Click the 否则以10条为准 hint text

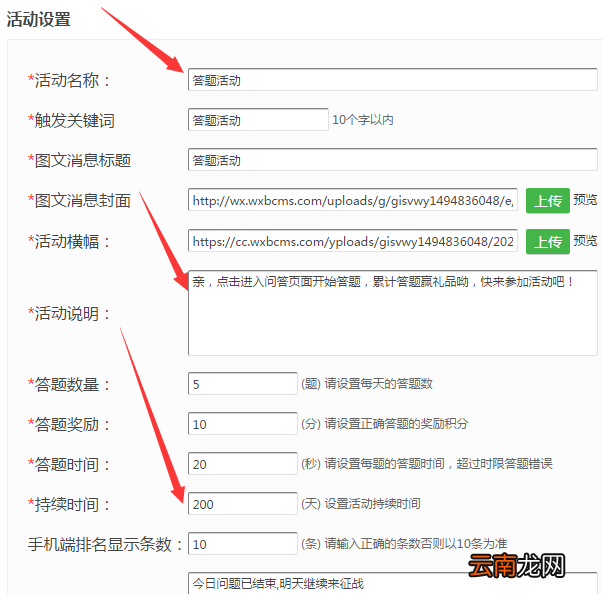464,543
